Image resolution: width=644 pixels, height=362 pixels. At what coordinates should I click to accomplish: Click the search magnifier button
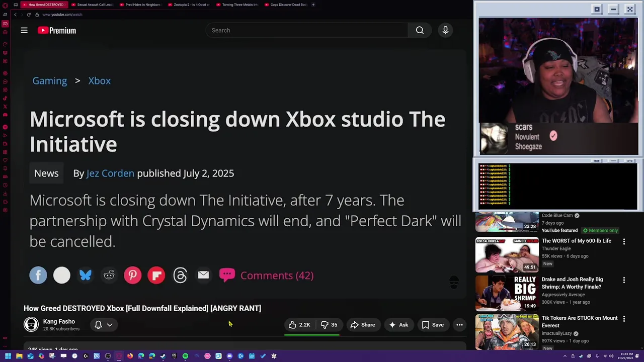pos(420,30)
